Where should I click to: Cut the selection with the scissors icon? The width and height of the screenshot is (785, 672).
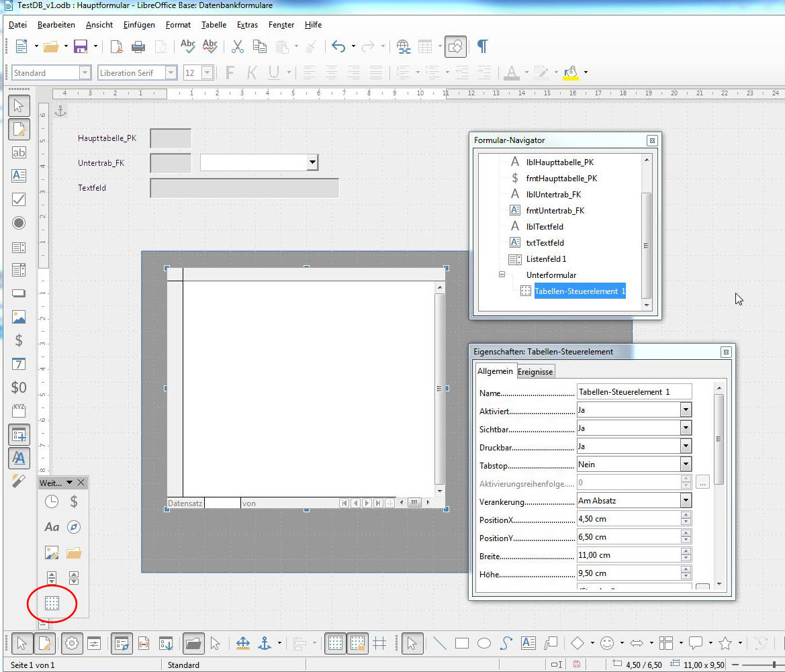[237, 46]
